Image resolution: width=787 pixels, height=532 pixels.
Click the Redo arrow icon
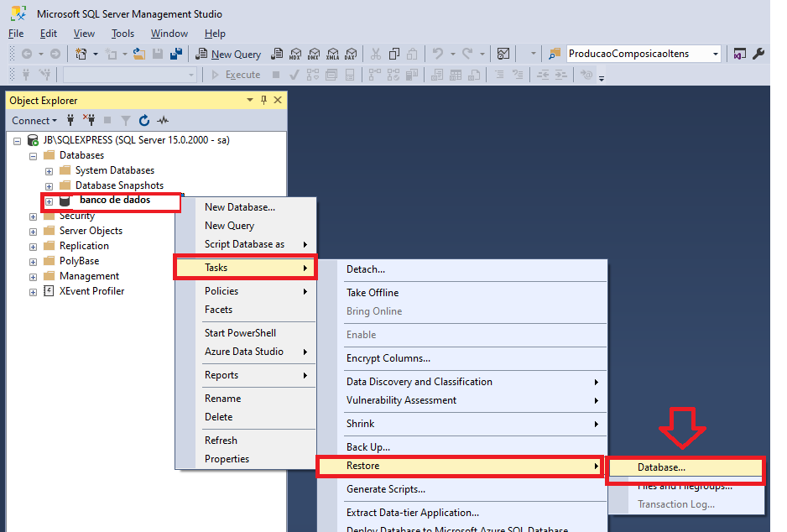[467, 54]
